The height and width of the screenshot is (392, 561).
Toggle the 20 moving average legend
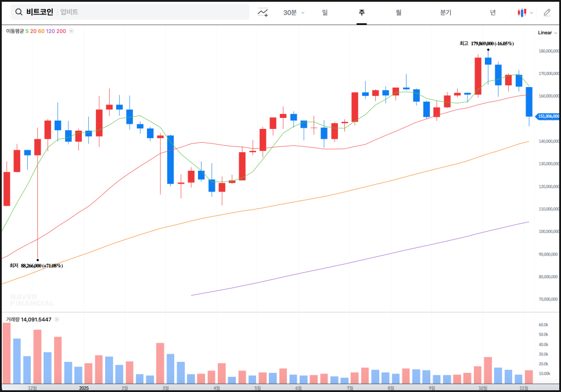(x=33, y=31)
